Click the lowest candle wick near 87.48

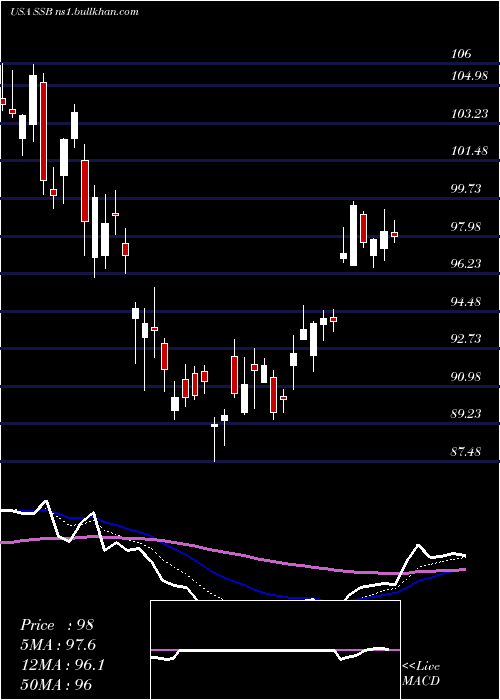(215, 440)
